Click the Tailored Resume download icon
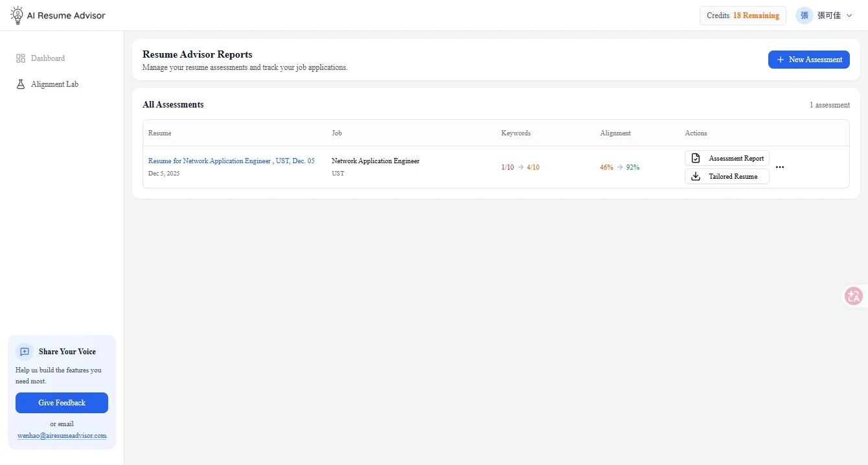 tap(696, 176)
